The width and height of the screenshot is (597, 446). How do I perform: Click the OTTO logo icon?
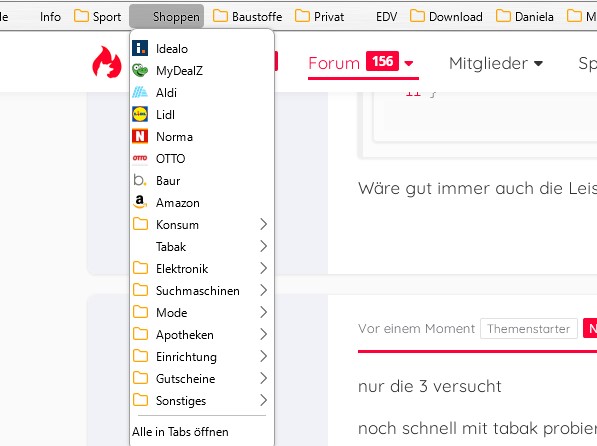[x=140, y=158]
